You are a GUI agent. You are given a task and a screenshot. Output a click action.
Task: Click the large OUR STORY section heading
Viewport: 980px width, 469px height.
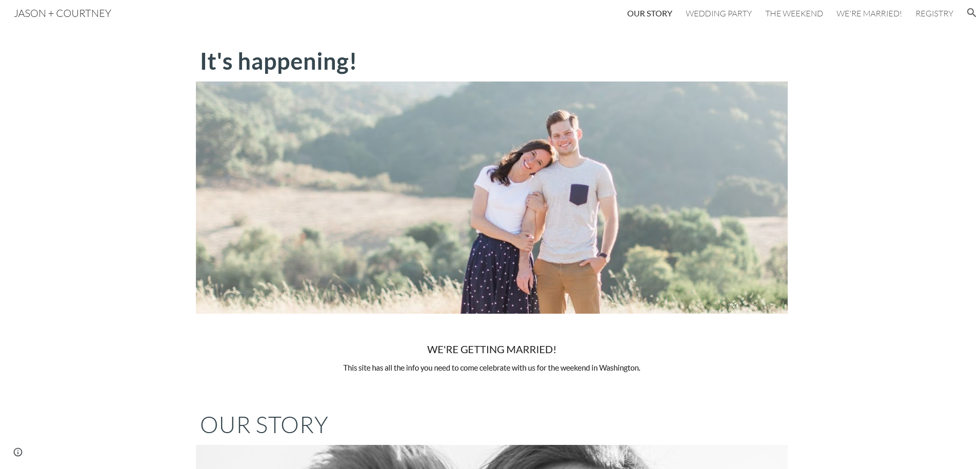(264, 425)
